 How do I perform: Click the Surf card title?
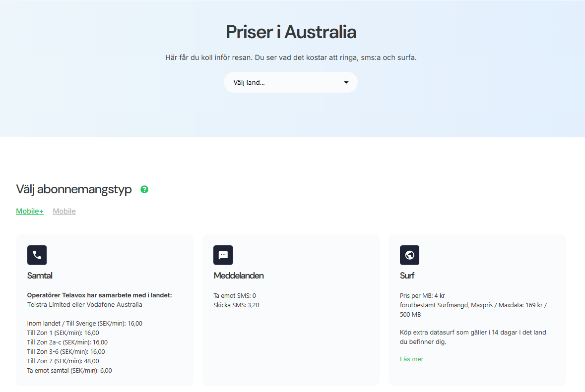[407, 276]
